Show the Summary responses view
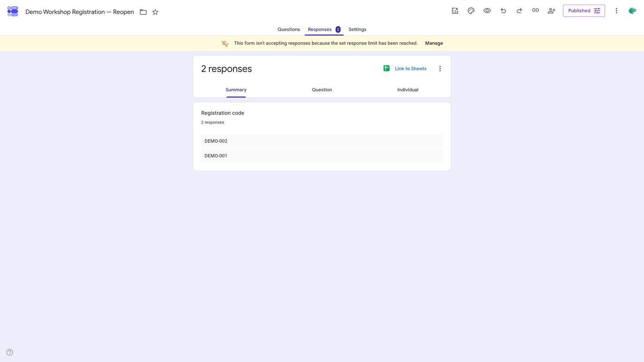Image resolution: width=644 pixels, height=362 pixels. pos(236,90)
